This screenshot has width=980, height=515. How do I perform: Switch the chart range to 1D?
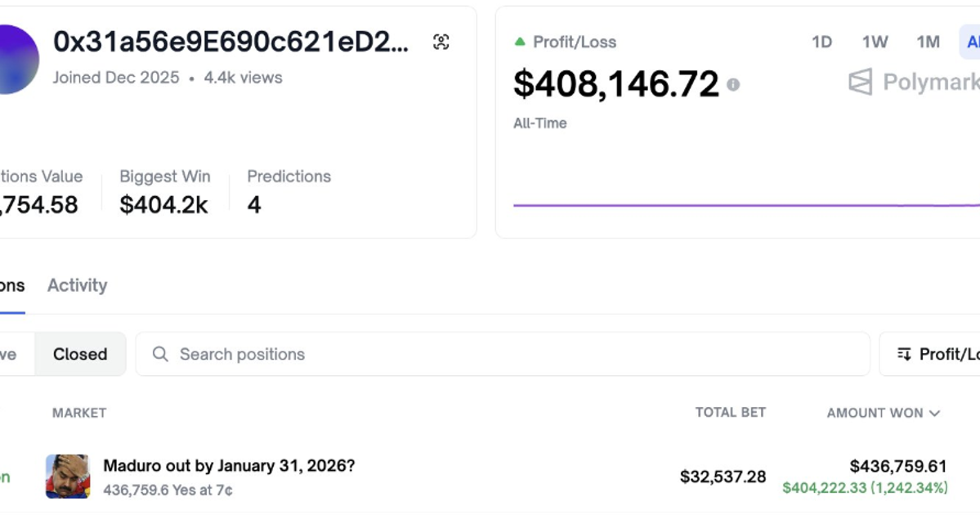click(x=821, y=42)
